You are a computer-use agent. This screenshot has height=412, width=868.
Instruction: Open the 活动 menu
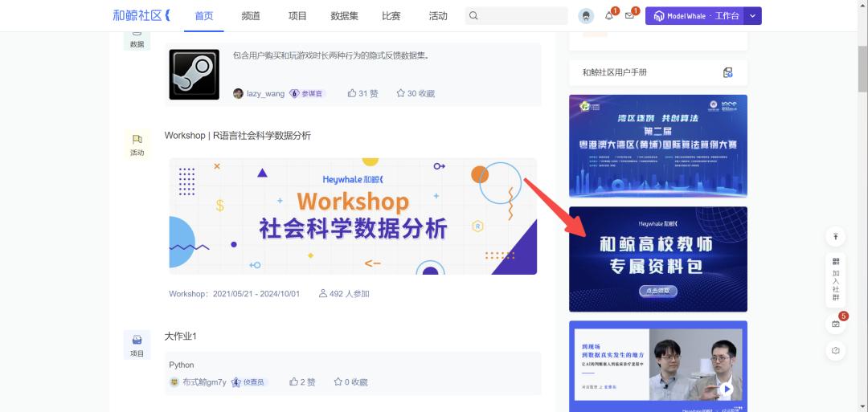pos(438,16)
